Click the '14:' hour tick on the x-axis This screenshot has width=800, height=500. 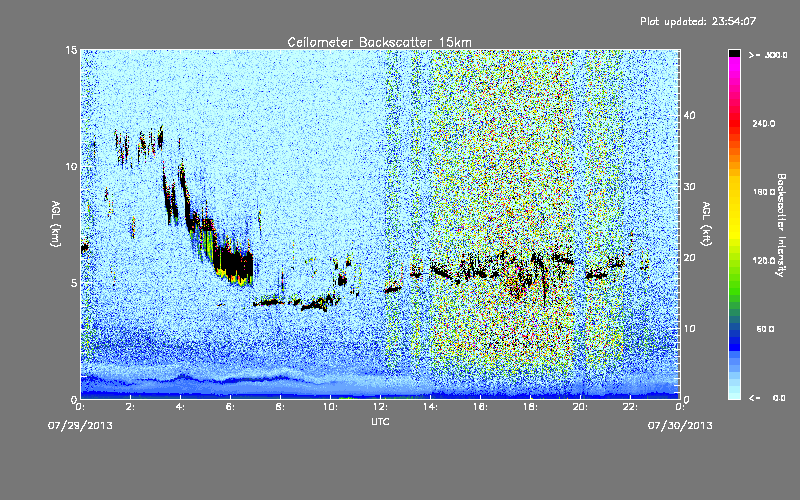click(431, 407)
